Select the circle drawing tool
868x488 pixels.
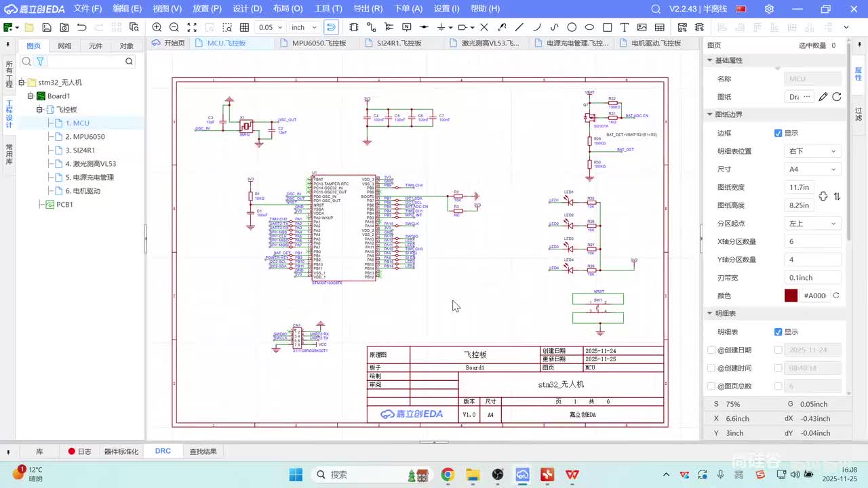pos(572,28)
